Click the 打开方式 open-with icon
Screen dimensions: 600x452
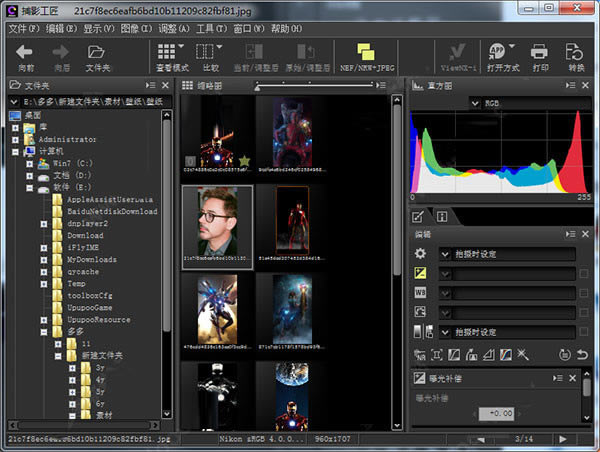498,52
